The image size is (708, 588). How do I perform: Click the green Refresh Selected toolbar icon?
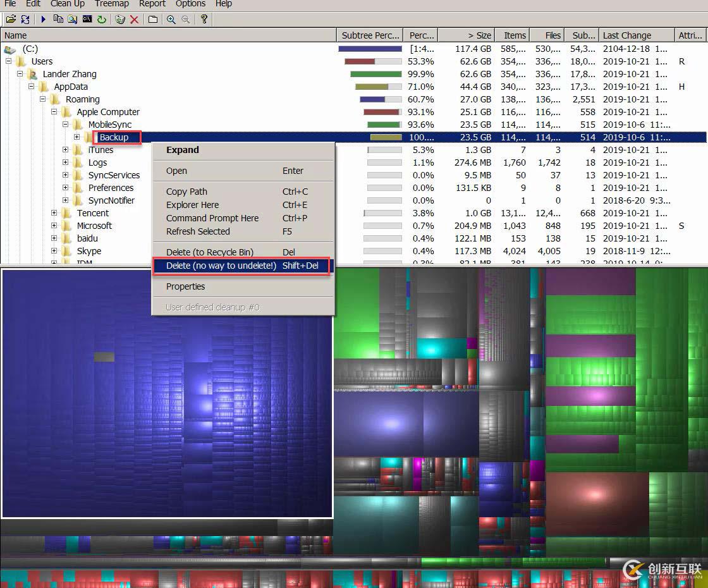pos(102,19)
